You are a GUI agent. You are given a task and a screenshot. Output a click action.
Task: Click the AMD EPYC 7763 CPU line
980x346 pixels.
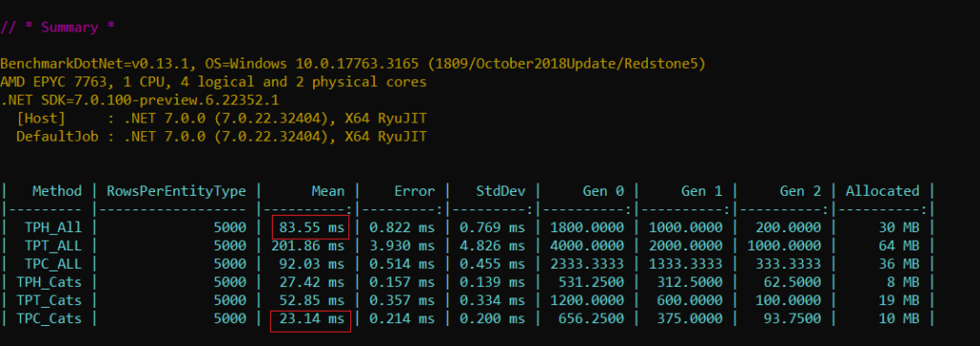[x=213, y=82]
